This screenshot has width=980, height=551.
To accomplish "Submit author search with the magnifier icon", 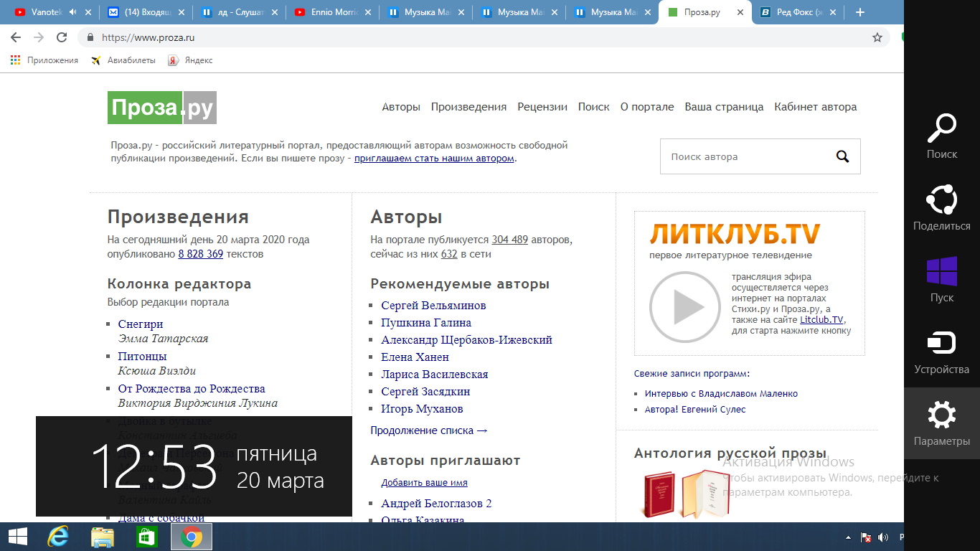I will click(x=843, y=156).
